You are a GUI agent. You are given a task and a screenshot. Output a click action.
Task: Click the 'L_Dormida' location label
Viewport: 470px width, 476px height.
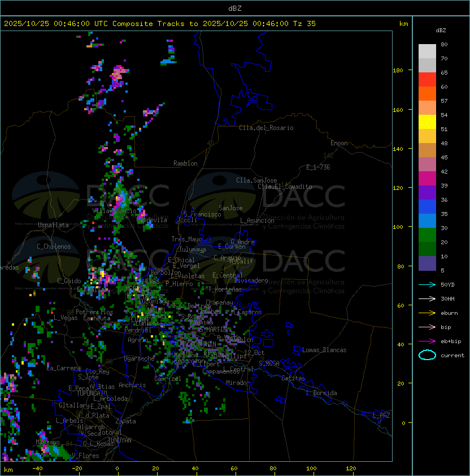tap(321, 393)
